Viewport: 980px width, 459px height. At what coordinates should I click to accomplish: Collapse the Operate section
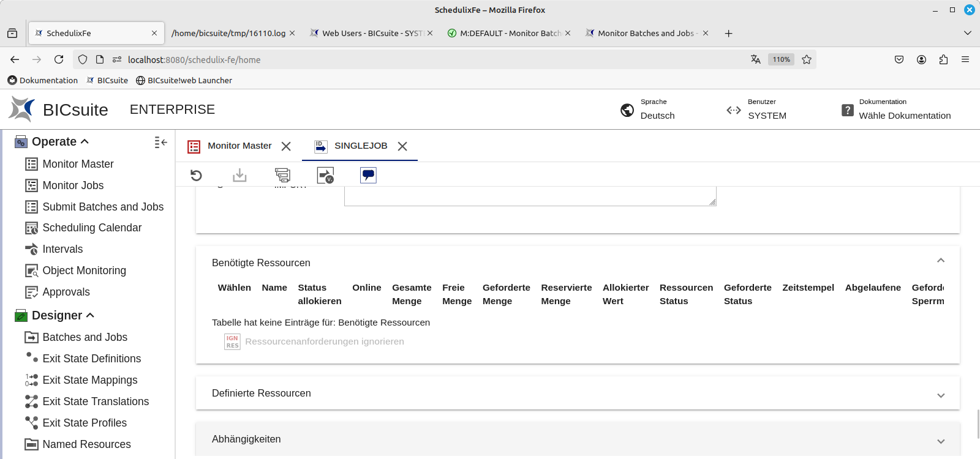click(85, 141)
